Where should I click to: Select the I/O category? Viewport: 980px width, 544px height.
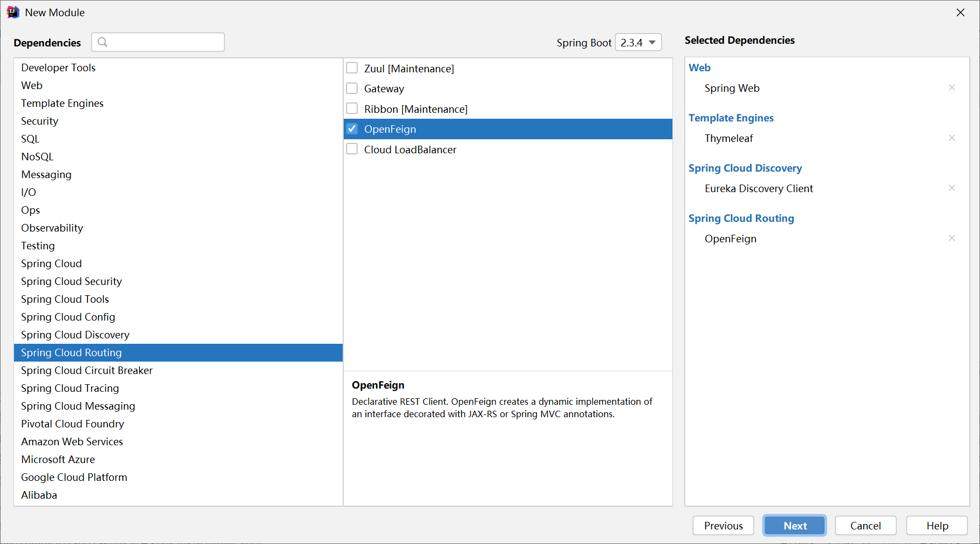pos(178,192)
